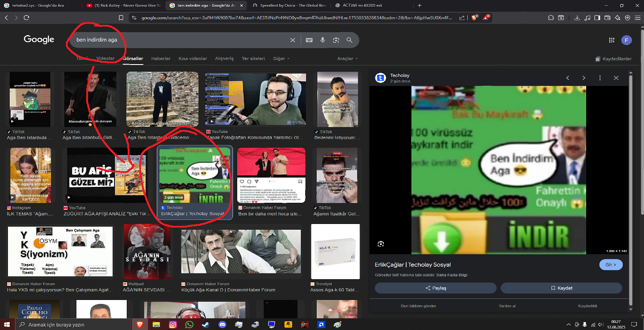The width and height of the screenshot is (644, 330).
Task: Open Google Lens image search icon
Action: coord(336,40)
